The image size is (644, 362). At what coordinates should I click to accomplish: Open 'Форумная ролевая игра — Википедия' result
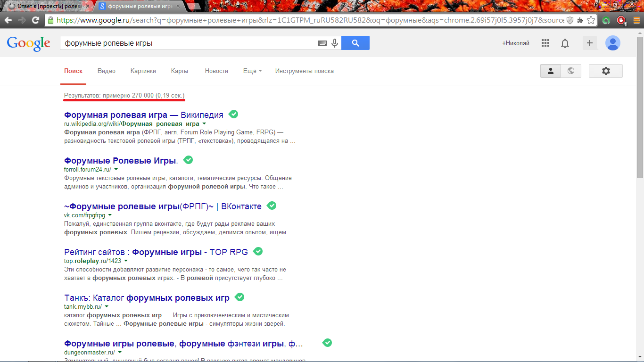click(144, 115)
